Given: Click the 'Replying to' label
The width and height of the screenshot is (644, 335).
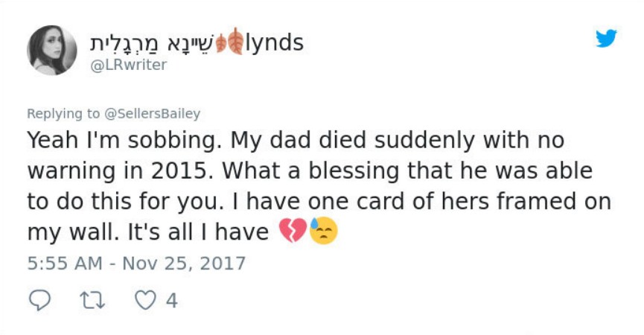Looking at the screenshot, I should point(63,114).
